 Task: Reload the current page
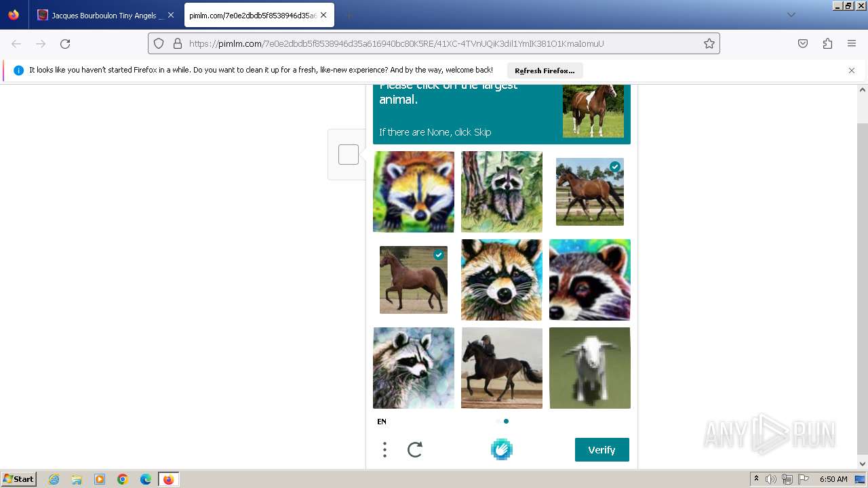65,43
